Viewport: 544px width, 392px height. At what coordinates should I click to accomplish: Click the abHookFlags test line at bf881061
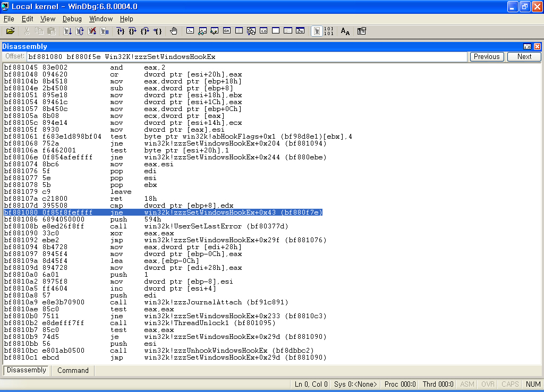click(178, 137)
